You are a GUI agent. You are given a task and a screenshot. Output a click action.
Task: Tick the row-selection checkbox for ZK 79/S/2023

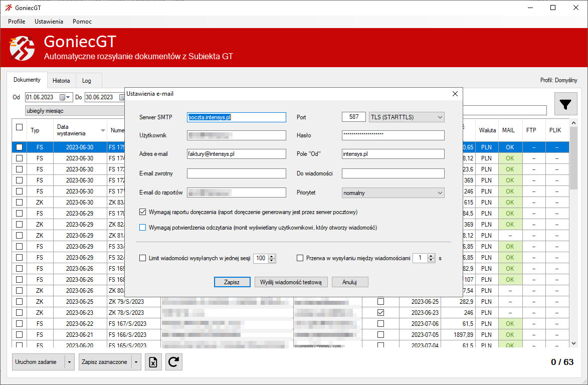[x=20, y=301]
